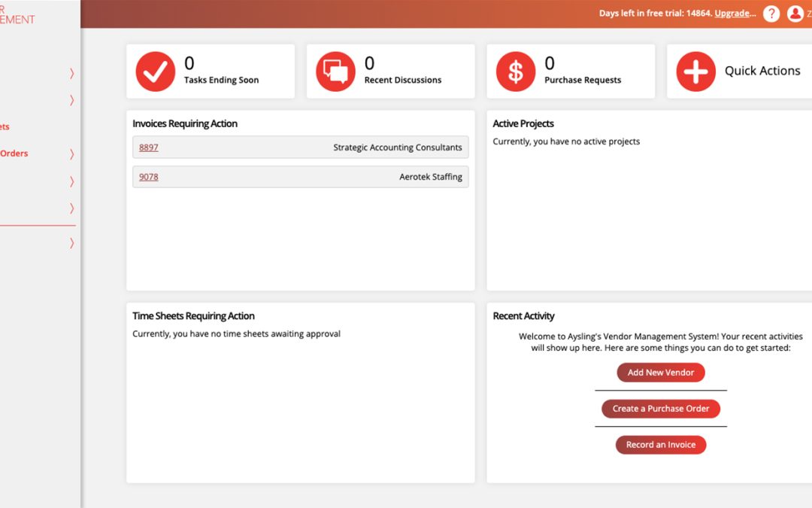Click the Quick Actions label
This screenshot has width=812, height=508.
(x=762, y=71)
